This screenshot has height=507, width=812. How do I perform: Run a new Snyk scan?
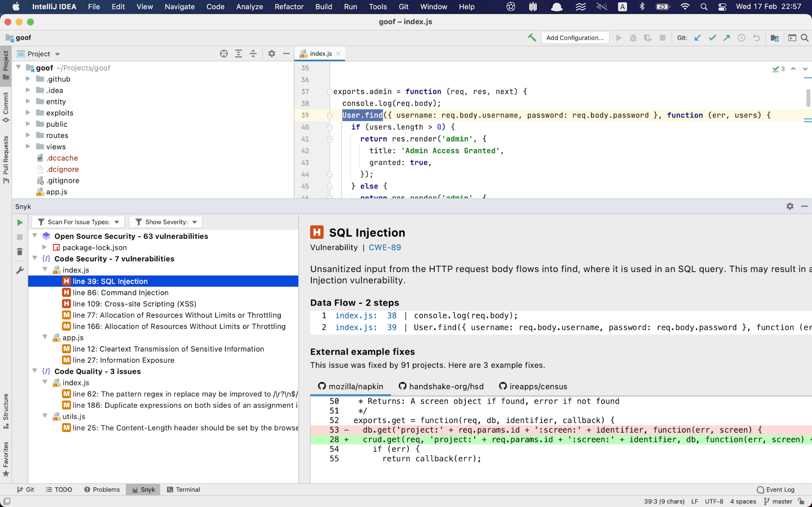19,222
